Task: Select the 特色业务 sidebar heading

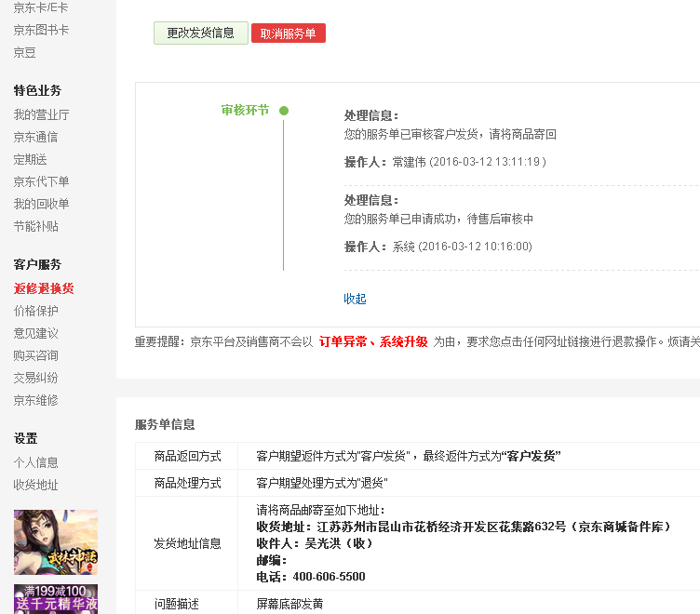Action: click(37, 90)
